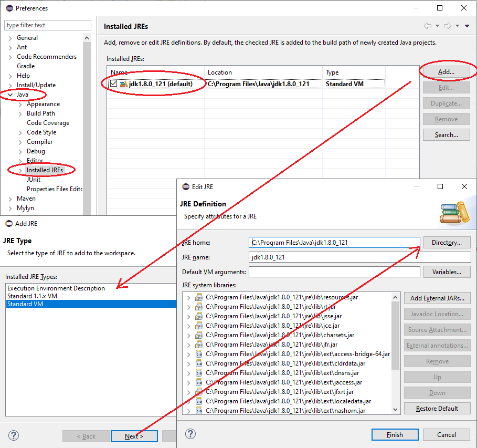Click the JRE system libraries vertical scrollbar
This screenshot has width=477, height=448.
tap(395, 336)
